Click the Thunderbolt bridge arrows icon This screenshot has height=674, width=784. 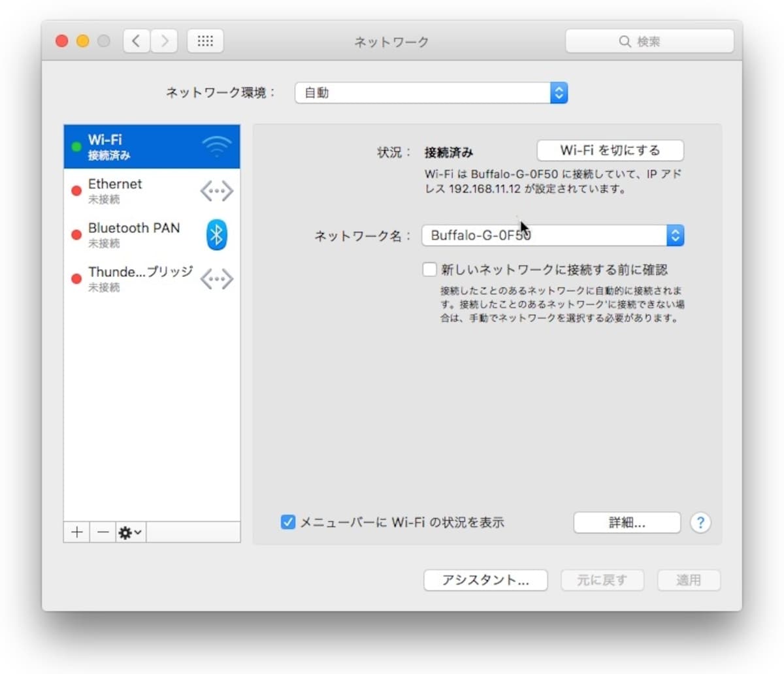tap(216, 279)
